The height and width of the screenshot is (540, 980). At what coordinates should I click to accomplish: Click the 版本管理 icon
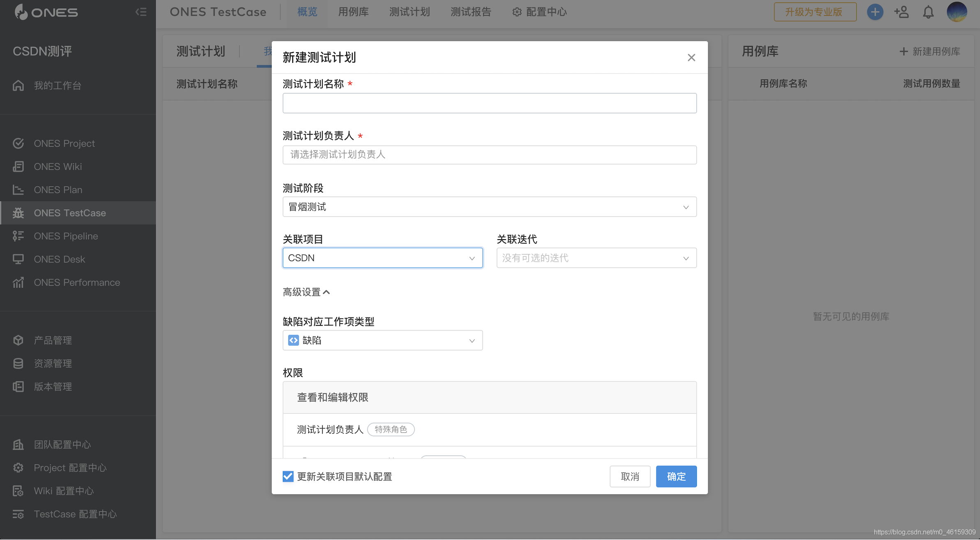click(18, 387)
